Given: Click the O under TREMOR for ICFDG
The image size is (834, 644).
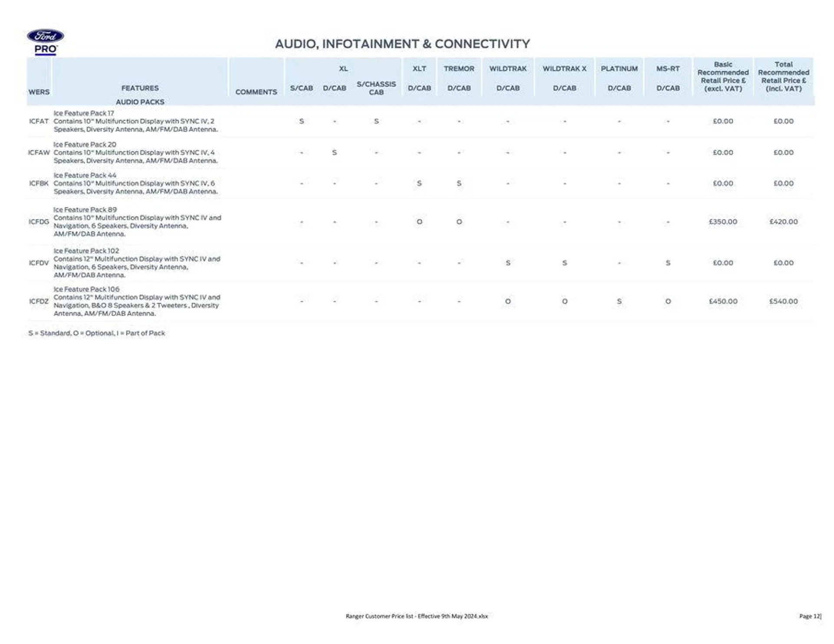Looking at the screenshot, I should pyautogui.click(x=459, y=221).
